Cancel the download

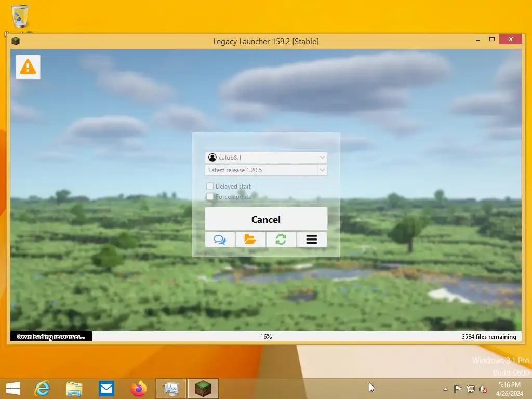click(x=266, y=219)
